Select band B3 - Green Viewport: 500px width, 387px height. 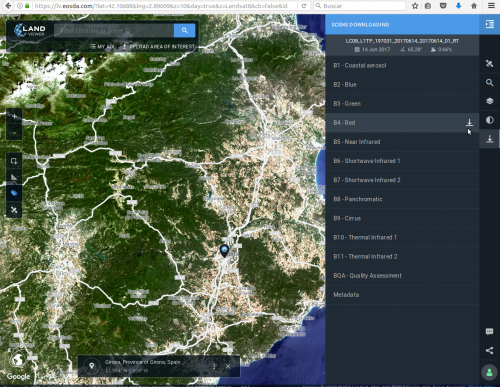[x=402, y=103]
